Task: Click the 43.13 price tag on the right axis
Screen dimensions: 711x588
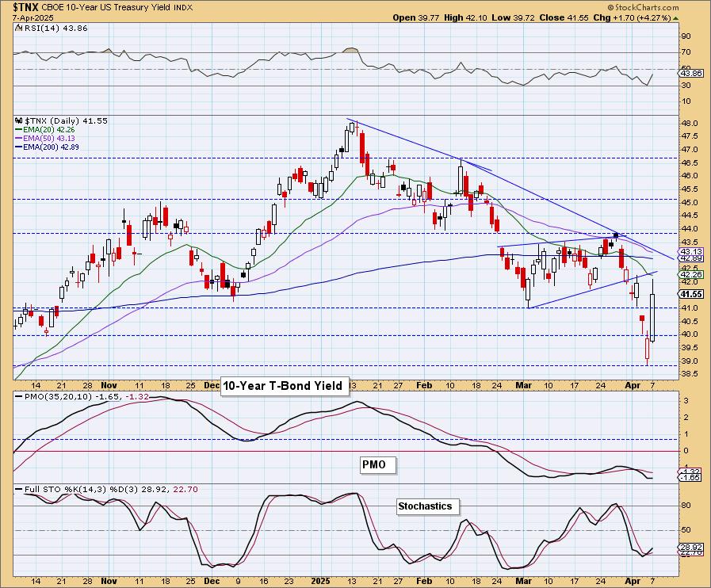Action: (x=691, y=251)
